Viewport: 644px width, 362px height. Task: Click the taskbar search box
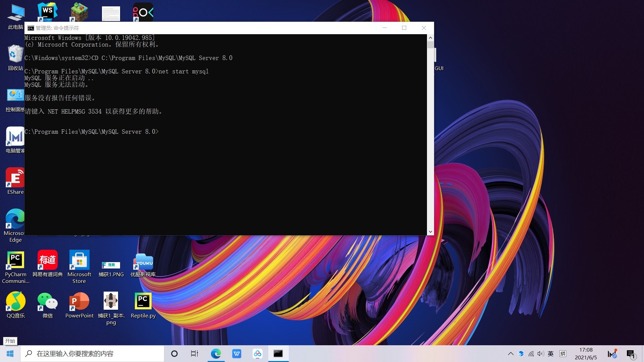click(92, 354)
